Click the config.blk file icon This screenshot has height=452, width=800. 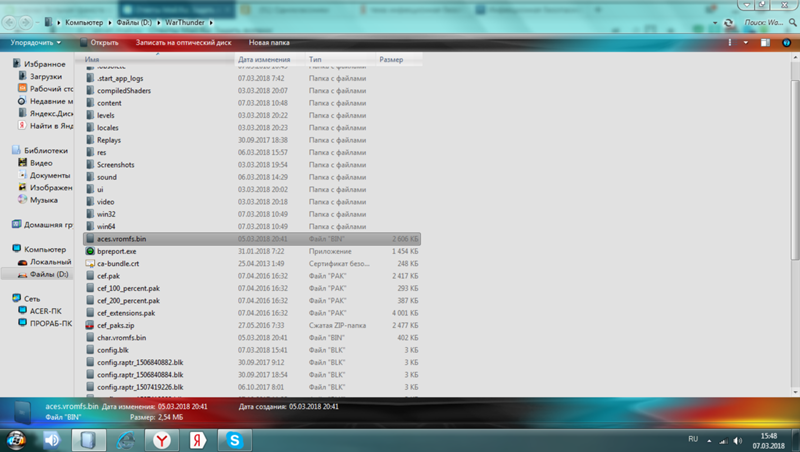pos(90,350)
